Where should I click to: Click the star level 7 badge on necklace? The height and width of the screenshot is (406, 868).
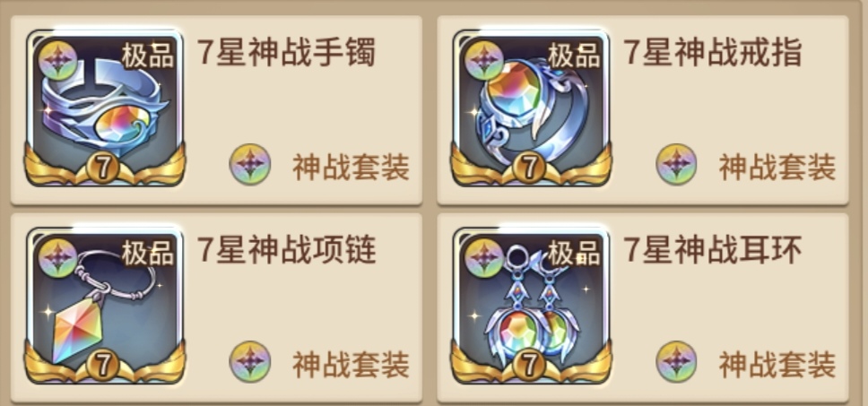pos(103,366)
